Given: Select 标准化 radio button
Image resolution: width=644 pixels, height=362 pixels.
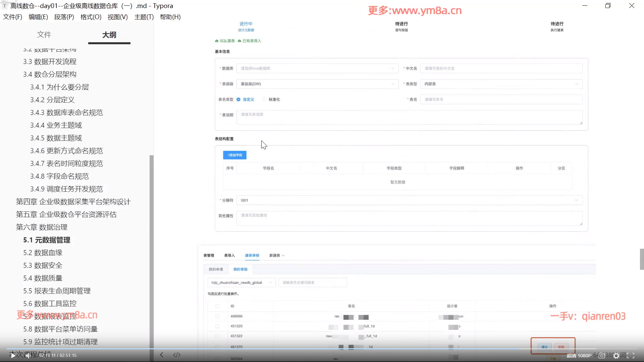Looking at the screenshot, I should pyautogui.click(x=264, y=100).
